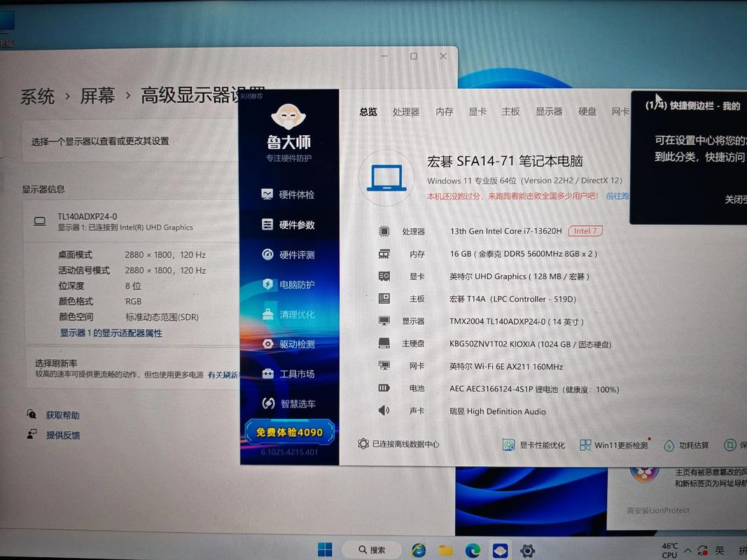747x560 pixels.
Task: Click 宏碁 SFA14-71 笔记本电脑 title
Action: 505,161
